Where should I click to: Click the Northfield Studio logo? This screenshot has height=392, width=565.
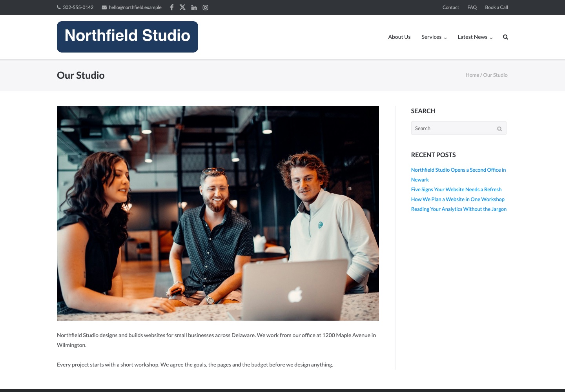click(128, 37)
